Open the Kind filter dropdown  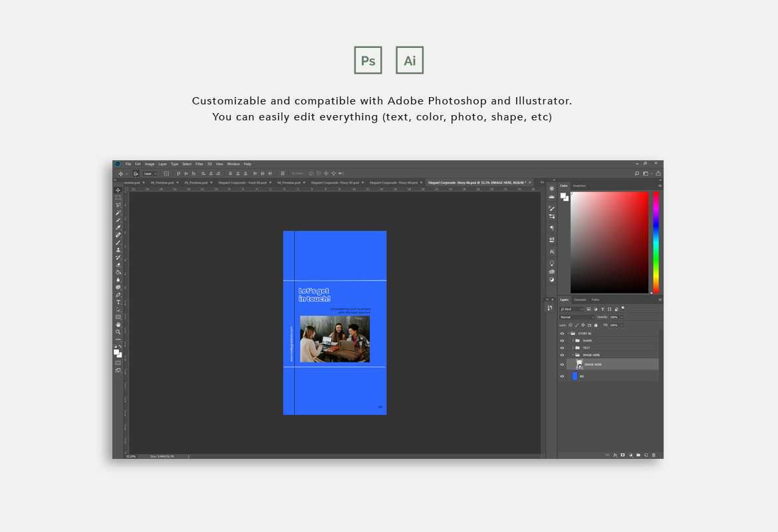click(x=572, y=309)
